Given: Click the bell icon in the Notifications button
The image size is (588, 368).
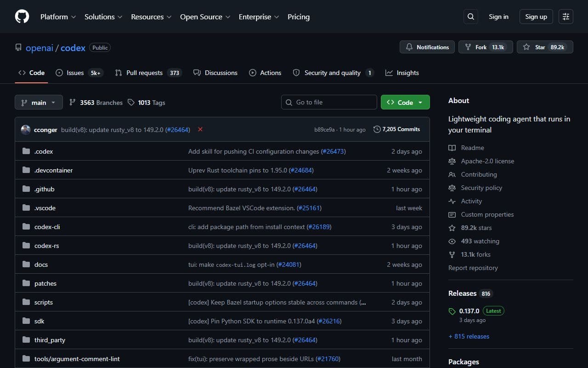Looking at the screenshot, I should coord(409,47).
